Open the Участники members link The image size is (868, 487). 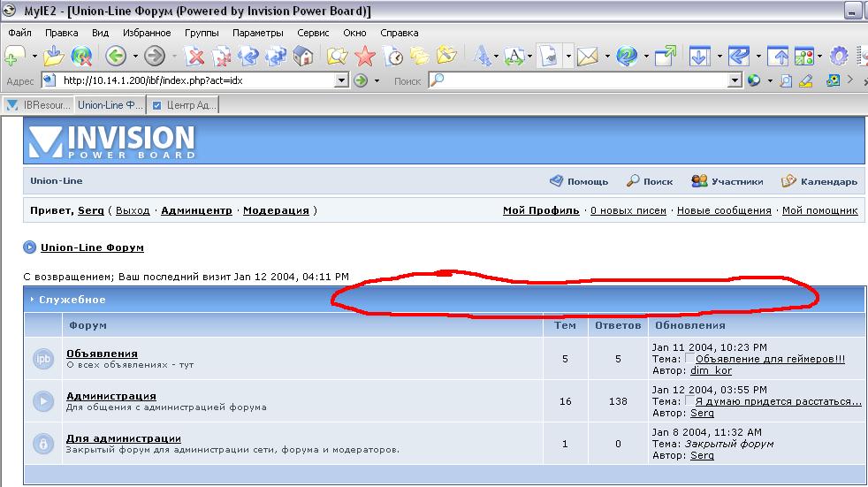tap(727, 181)
